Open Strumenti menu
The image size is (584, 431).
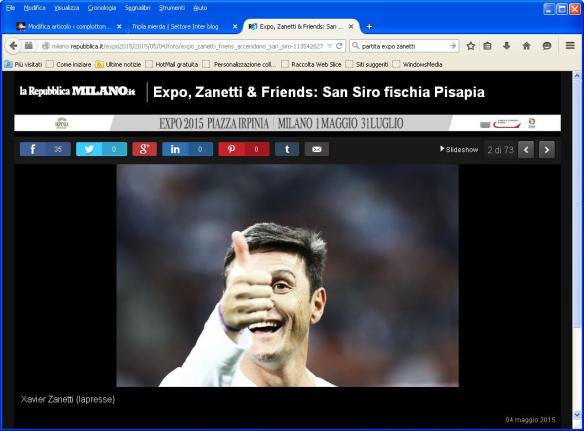click(172, 8)
